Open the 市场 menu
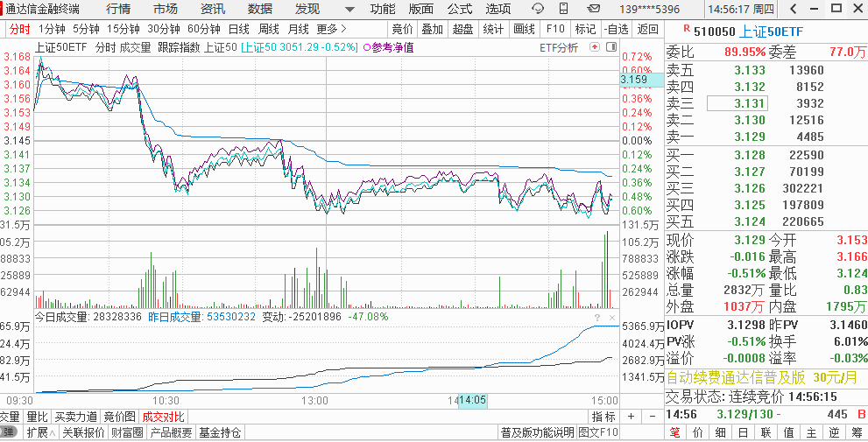 click(x=166, y=9)
